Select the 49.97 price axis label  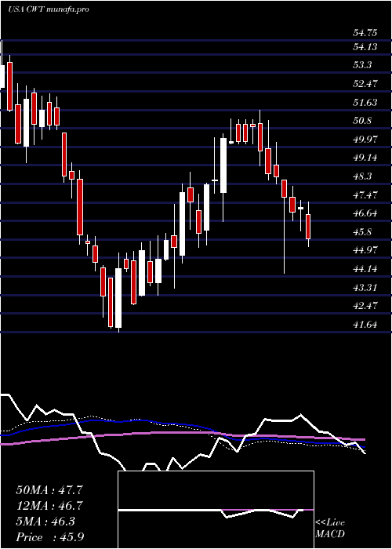tap(365, 140)
